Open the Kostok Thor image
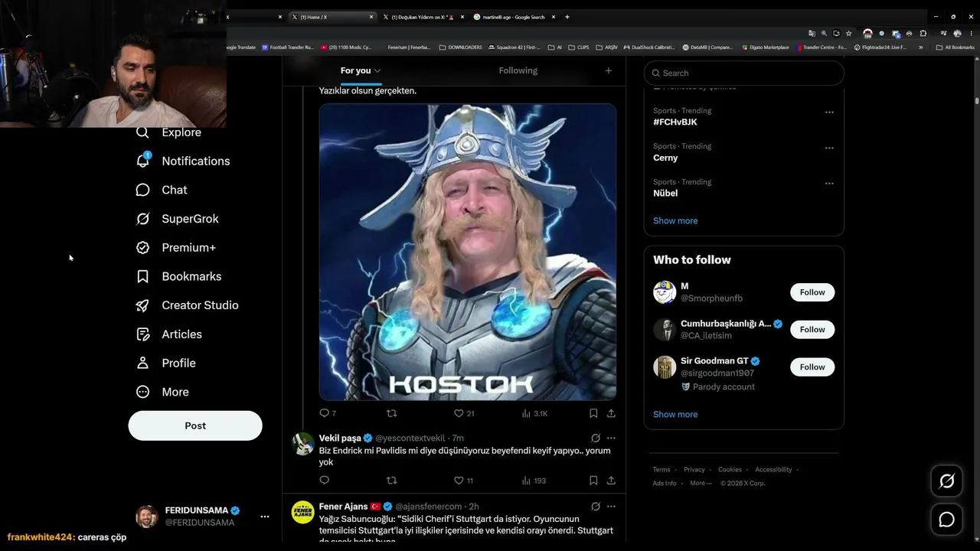The image size is (980, 551). (x=468, y=252)
